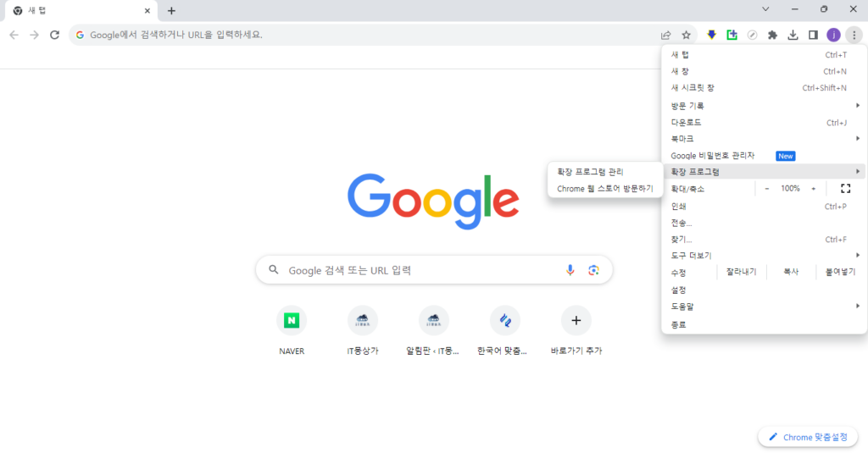Viewport: 868px width, 453px height.
Task: Click 붙여넣기 in the edit row
Action: (840, 272)
